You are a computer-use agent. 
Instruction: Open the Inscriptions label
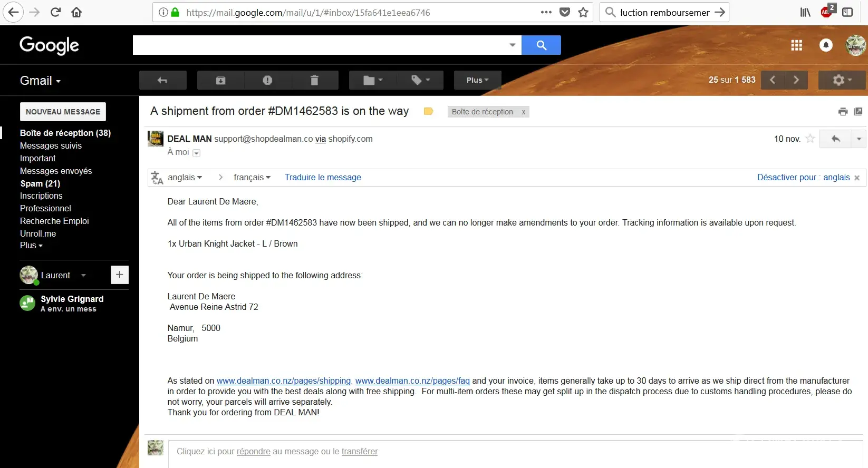(x=41, y=196)
